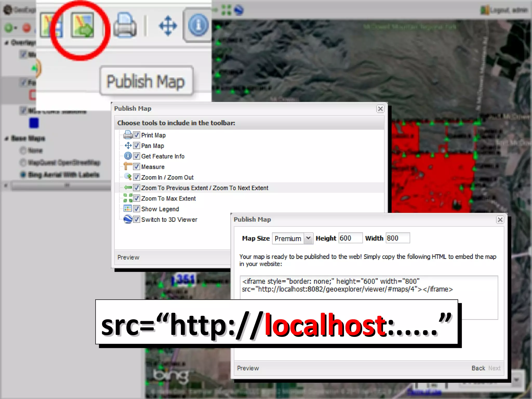Viewport: 532px width, 399px height.
Task: Toggle the Show Legend checkbox
Action: 137,209
